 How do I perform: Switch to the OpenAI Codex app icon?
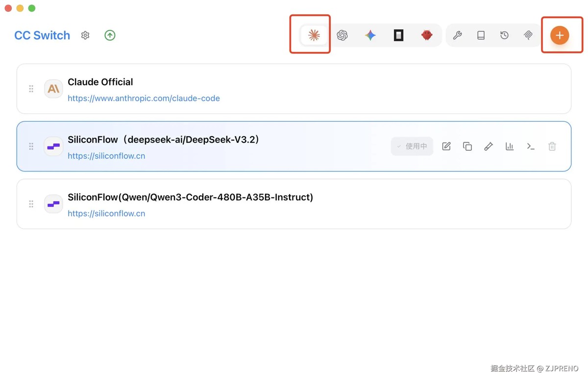point(342,35)
